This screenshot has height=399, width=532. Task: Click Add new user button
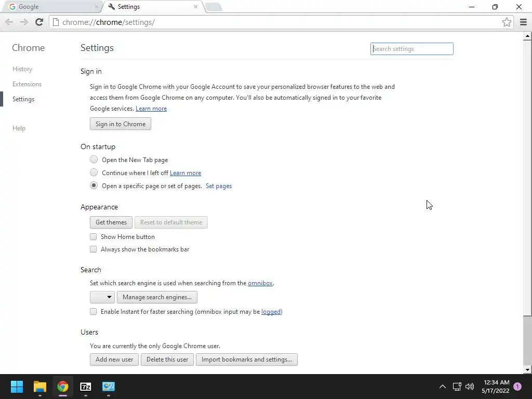coord(114,360)
